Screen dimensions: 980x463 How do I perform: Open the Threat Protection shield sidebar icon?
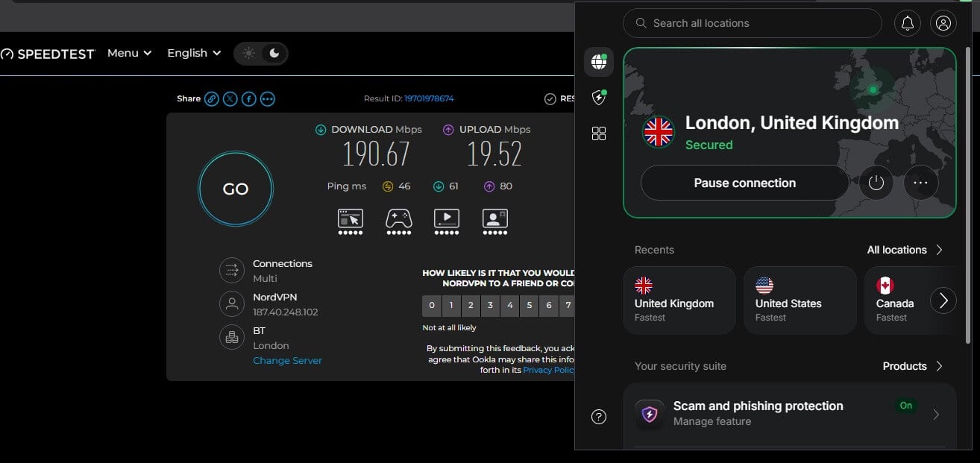tap(598, 98)
